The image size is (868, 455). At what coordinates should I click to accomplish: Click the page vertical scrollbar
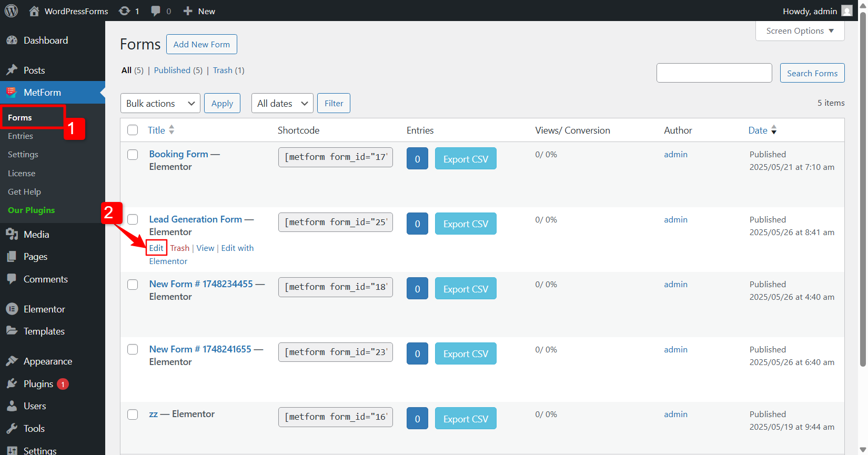click(863, 189)
